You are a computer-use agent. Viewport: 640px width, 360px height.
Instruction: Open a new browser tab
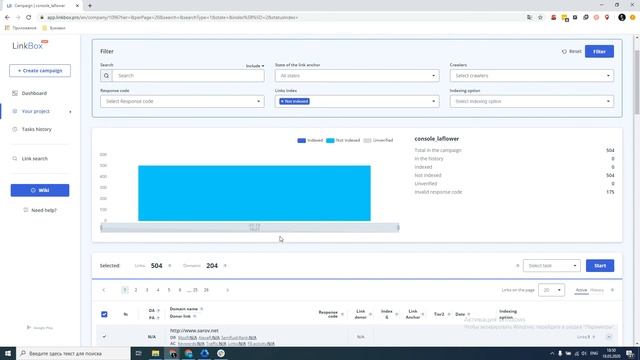point(90,6)
